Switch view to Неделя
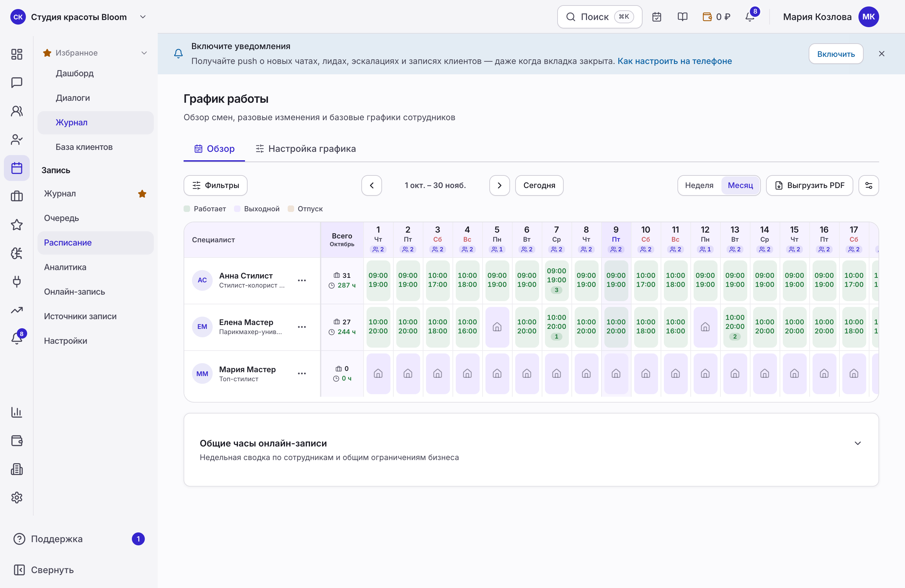The width and height of the screenshot is (905, 588). tap(699, 185)
